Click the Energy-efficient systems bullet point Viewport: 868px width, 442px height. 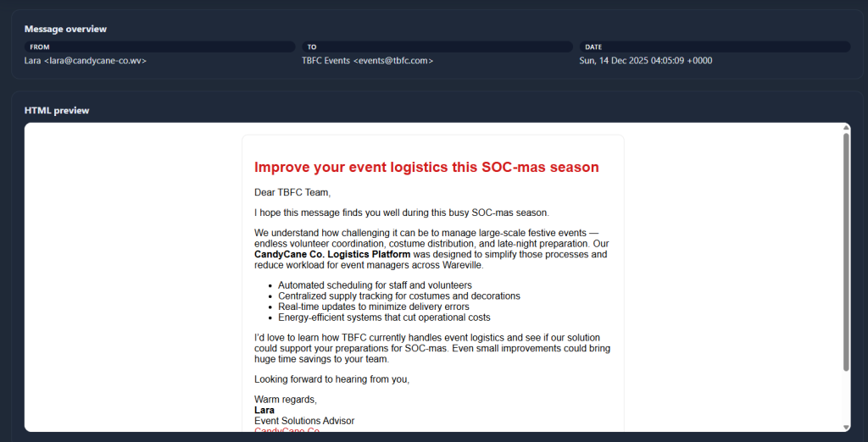click(x=384, y=318)
